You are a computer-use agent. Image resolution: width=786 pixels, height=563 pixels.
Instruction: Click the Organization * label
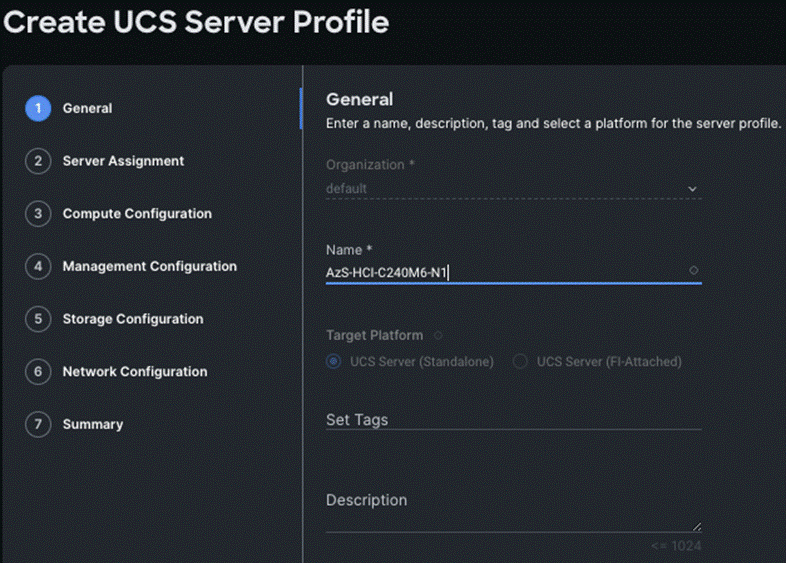370,164
